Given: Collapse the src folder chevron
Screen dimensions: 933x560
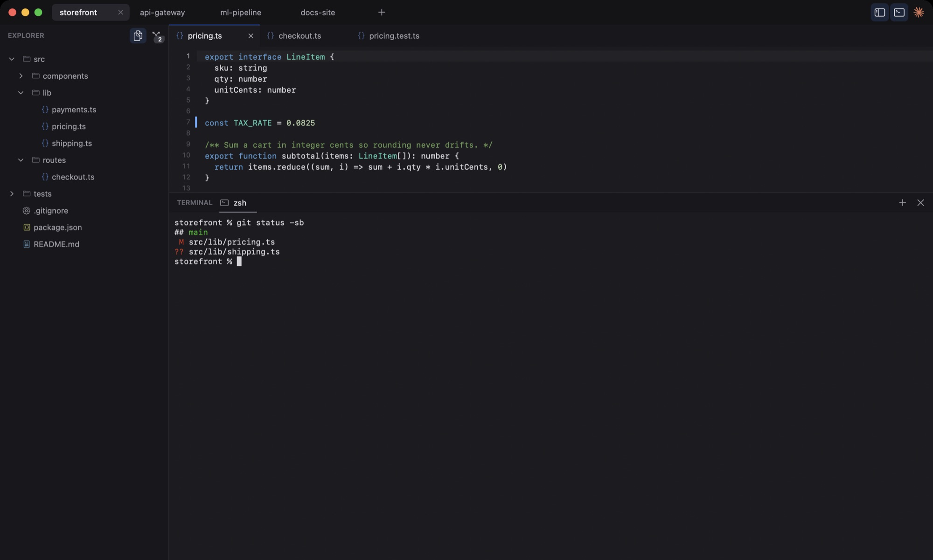Looking at the screenshot, I should click(12, 59).
